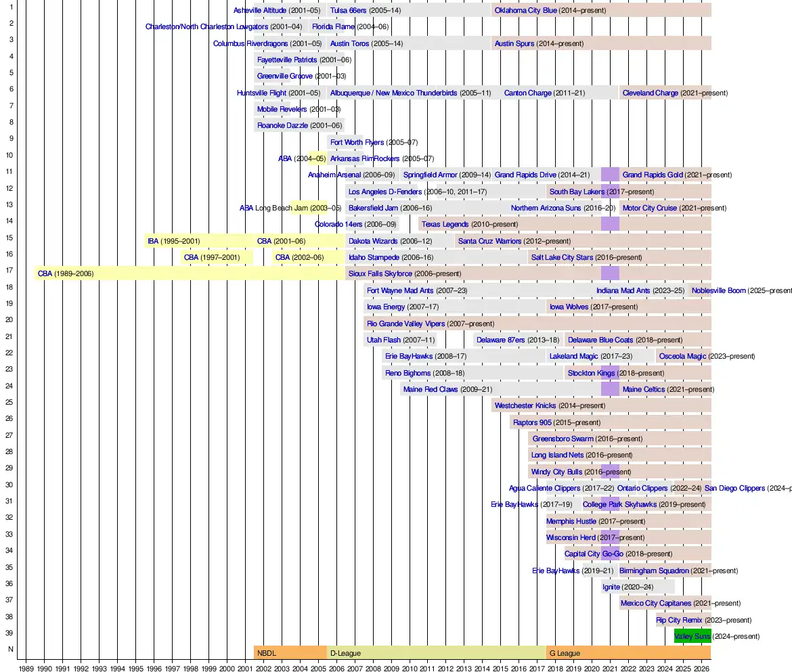Click the green Valley Suns bar
This screenshot has width=792, height=672.
pos(692,636)
